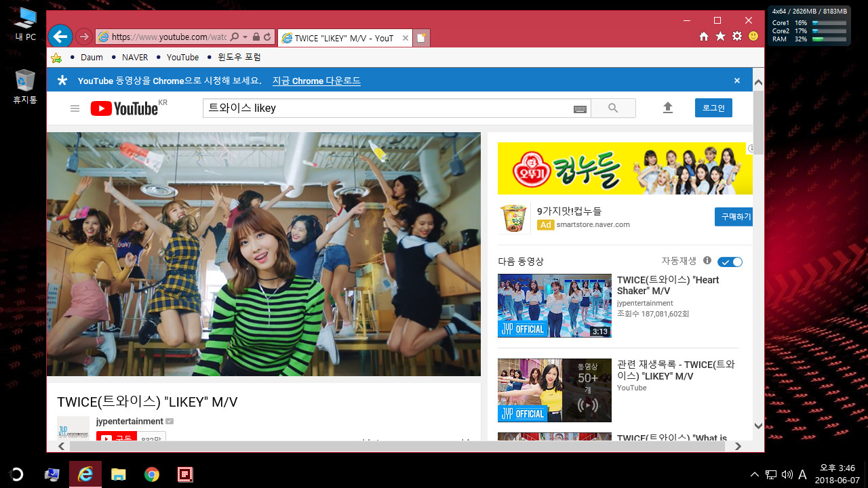This screenshot has width=868, height=488.
Task: Open the 관련 재생목록 LIKEY playlist thumbnail
Action: (x=555, y=390)
